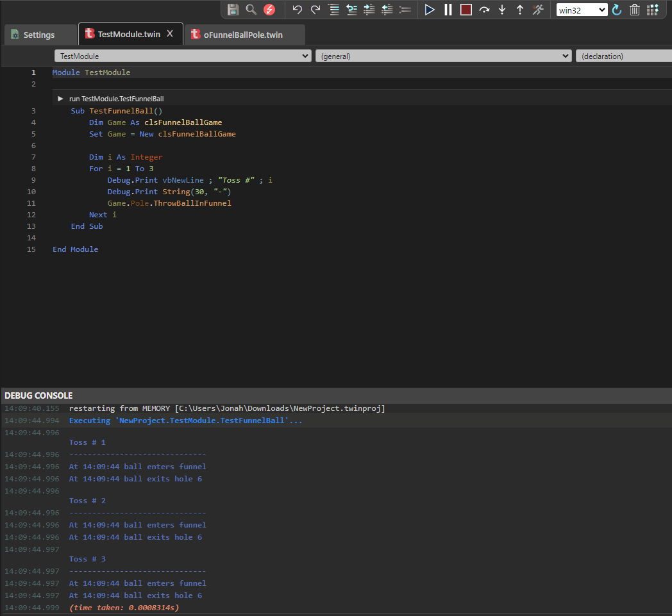Screen dimensions: 672x616
Task: Save the current file
Action: [233, 9]
